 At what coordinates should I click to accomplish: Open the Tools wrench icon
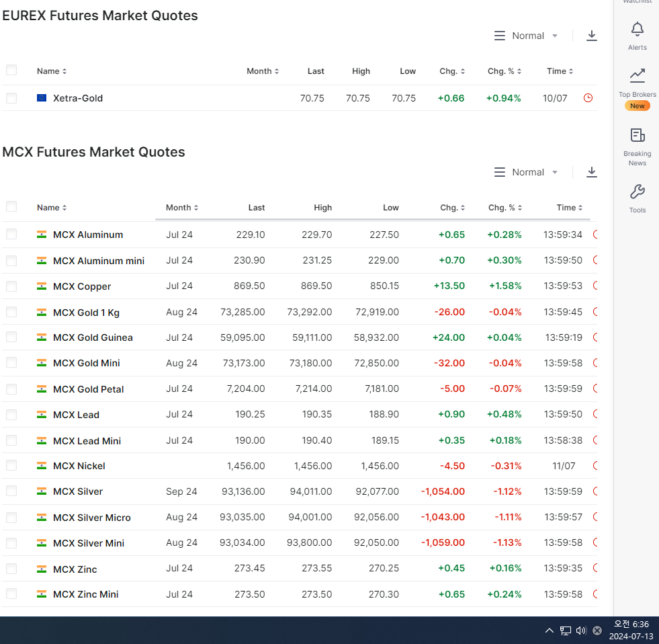point(637,192)
